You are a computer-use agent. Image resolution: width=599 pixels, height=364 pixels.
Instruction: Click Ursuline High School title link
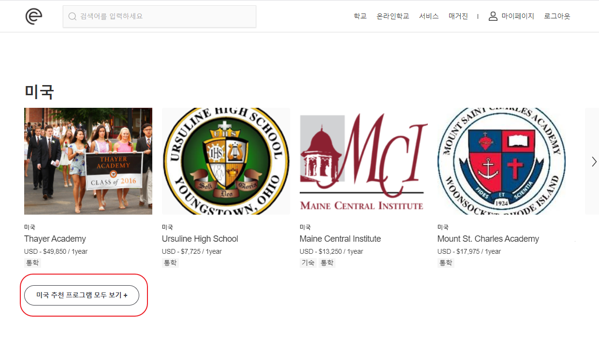point(200,239)
